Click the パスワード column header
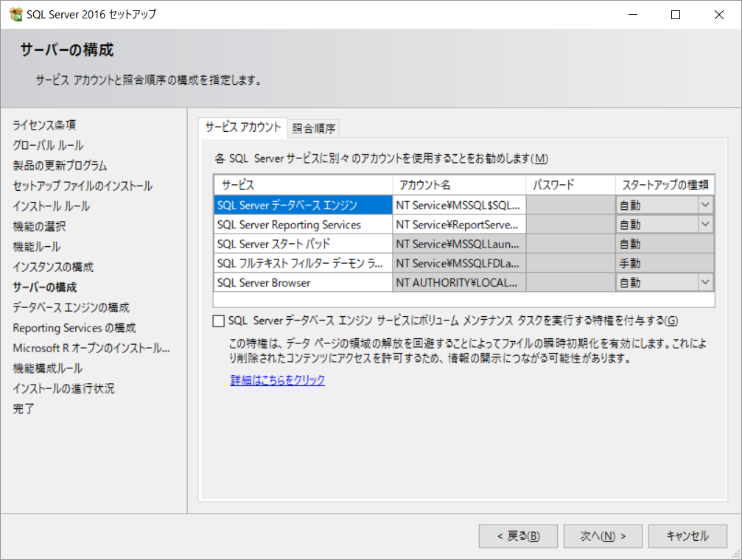The width and height of the screenshot is (742, 560). (571, 185)
